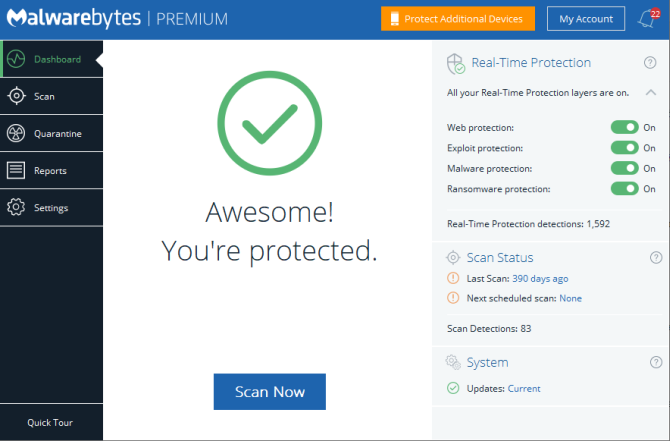Toggle Web protection switch
The width and height of the screenshot is (670, 441).
click(x=624, y=127)
